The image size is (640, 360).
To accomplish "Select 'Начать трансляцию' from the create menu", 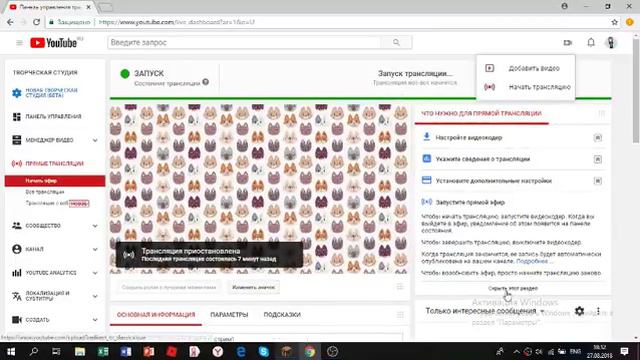I will (x=526, y=87).
